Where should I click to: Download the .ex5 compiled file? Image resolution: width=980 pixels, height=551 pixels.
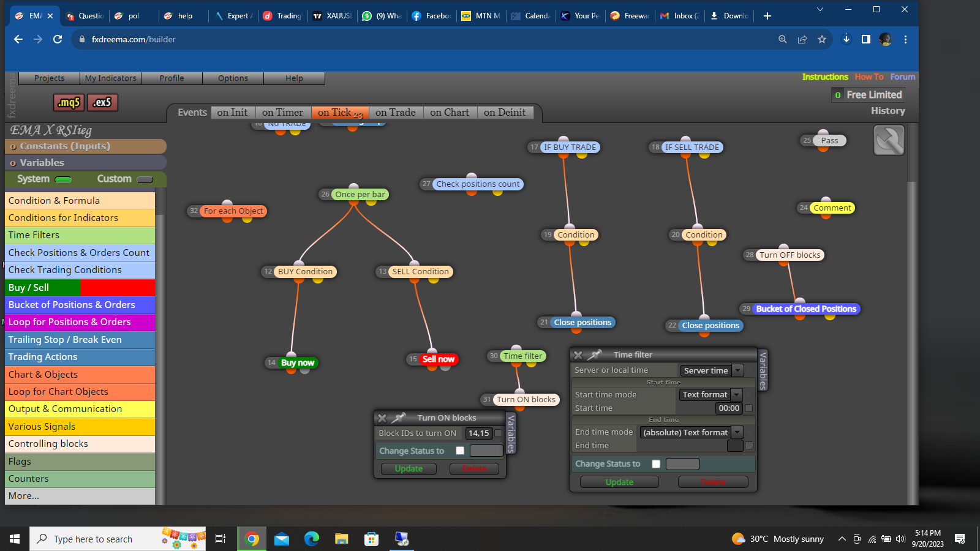[102, 102]
